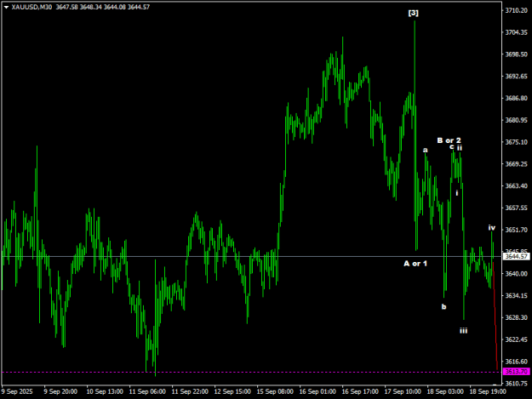Select the lowercase 'b' wave label
Viewport: 532px width, 399px height.
point(443,306)
